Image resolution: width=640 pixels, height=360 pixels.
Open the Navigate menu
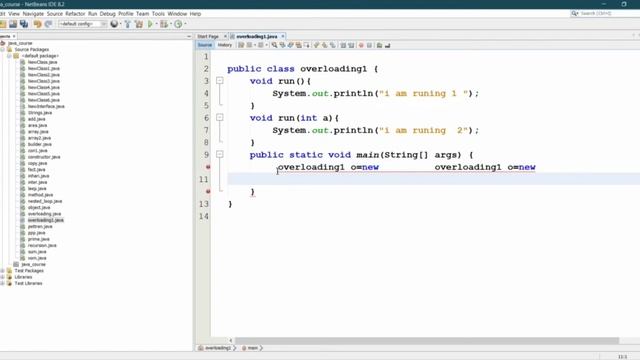point(33,13)
